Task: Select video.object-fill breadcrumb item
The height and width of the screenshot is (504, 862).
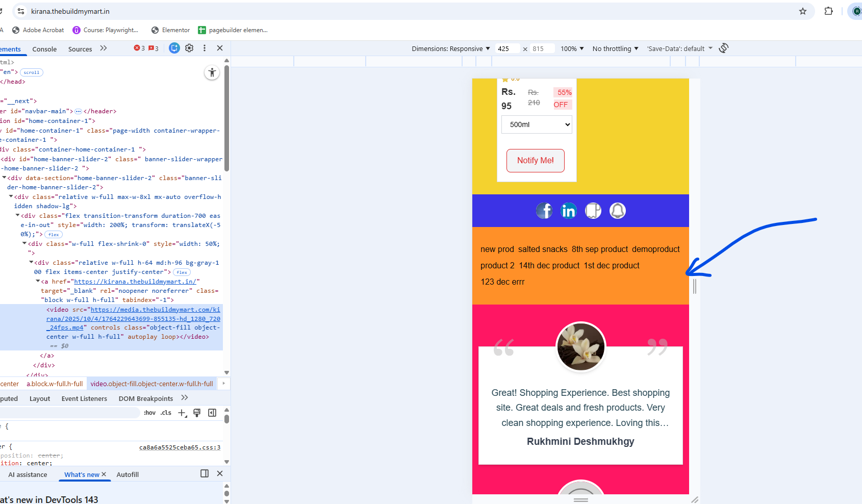Action: point(152,384)
